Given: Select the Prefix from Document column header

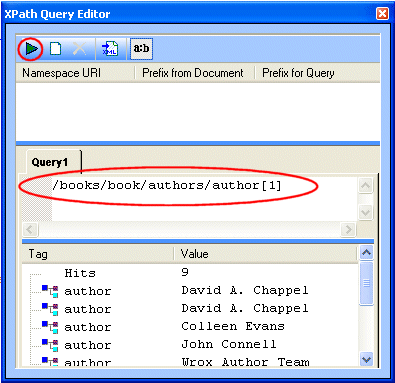Looking at the screenshot, I should coord(194,73).
